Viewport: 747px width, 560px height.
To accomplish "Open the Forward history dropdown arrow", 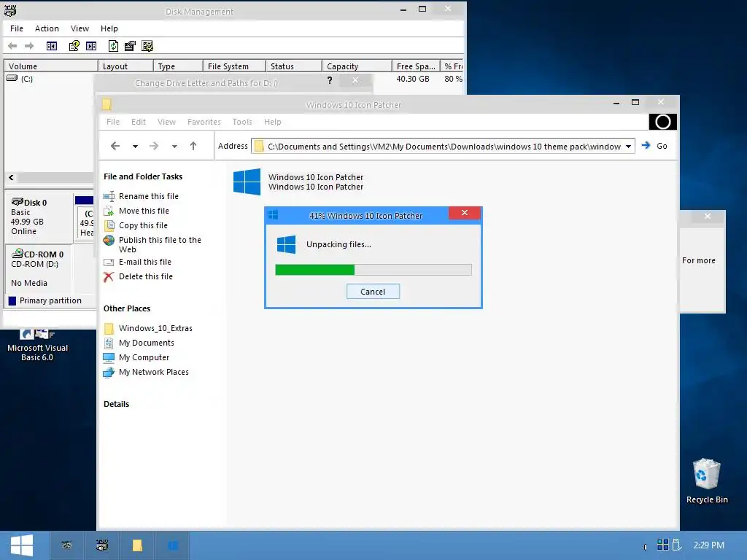I will 175,147.
